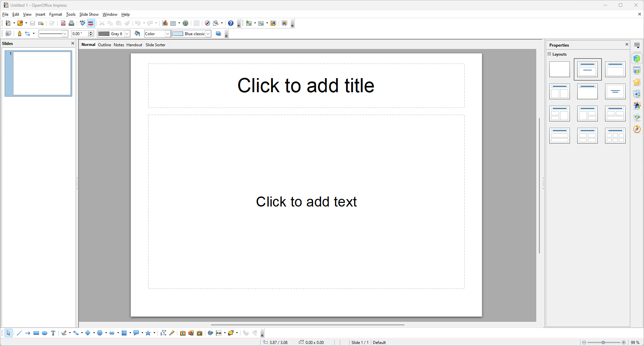Select the Ellipse tool
Image resolution: width=644 pixels, height=346 pixels.
tap(45, 333)
